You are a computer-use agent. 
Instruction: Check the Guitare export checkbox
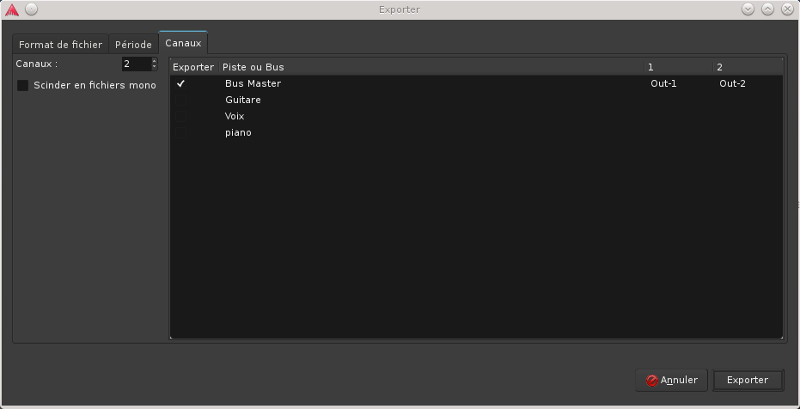coord(181,100)
